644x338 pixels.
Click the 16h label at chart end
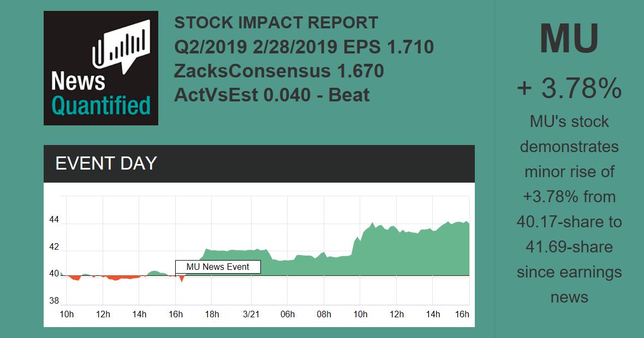(x=462, y=315)
